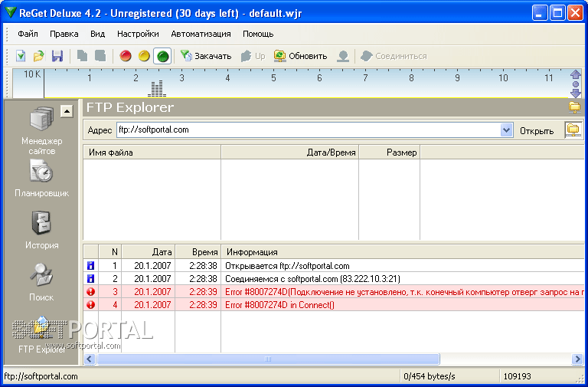Image resolution: width=588 pixels, height=387 pixels.
Task: Click the log scrollbar right arrow
Action: pyautogui.click(x=577, y=359)
